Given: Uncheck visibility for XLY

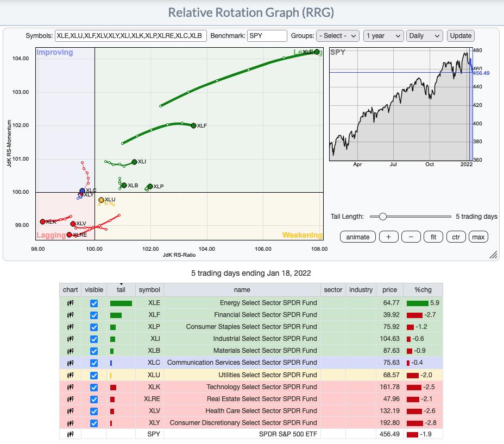Looking at the screenshot, I should 94,423.
